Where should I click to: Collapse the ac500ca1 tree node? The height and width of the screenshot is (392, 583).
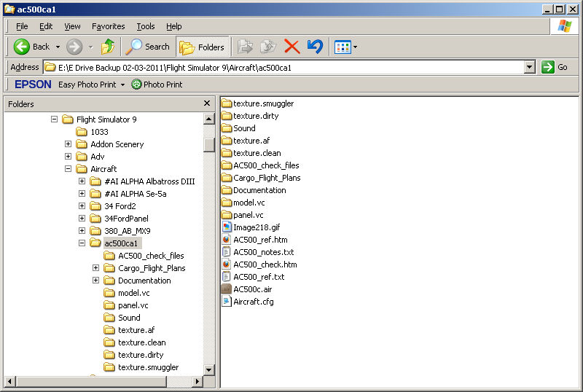[x=82, y=243]
